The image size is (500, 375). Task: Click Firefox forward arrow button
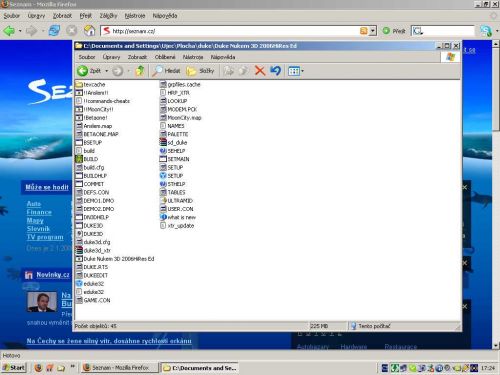(x=32, y=31)
